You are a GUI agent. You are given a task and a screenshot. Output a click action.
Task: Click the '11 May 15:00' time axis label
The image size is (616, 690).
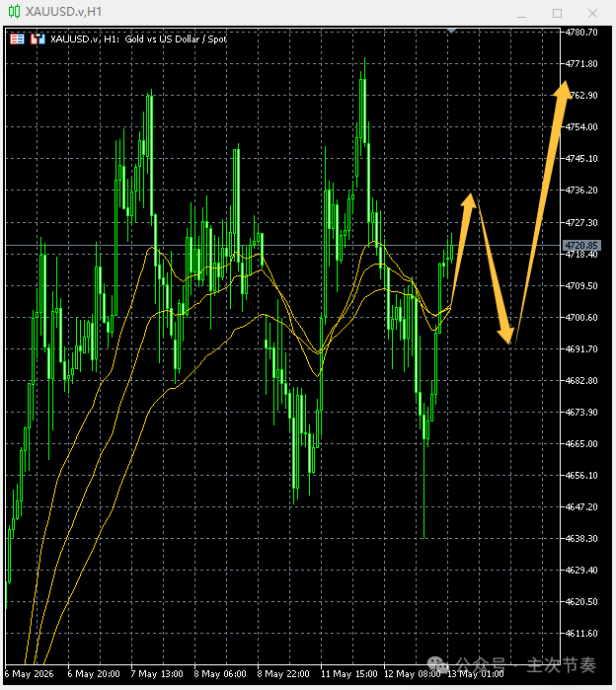coord(348,674)
